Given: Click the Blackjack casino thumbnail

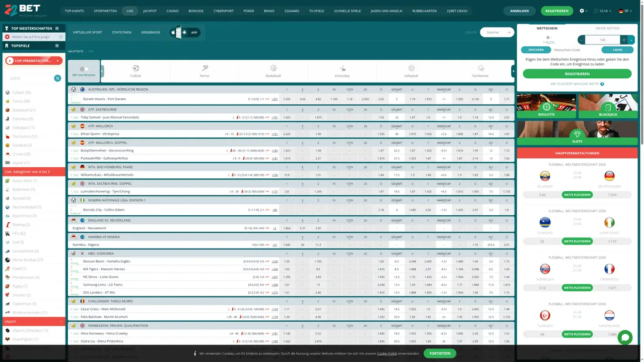Looking at the screenshot, I should pyautogui.click(x=608, y=106).
